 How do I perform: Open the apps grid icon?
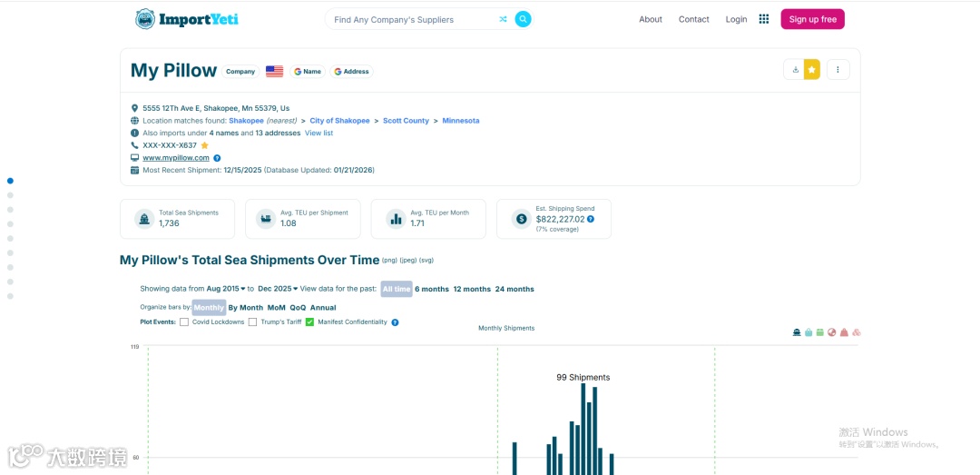tap(764, 19)
